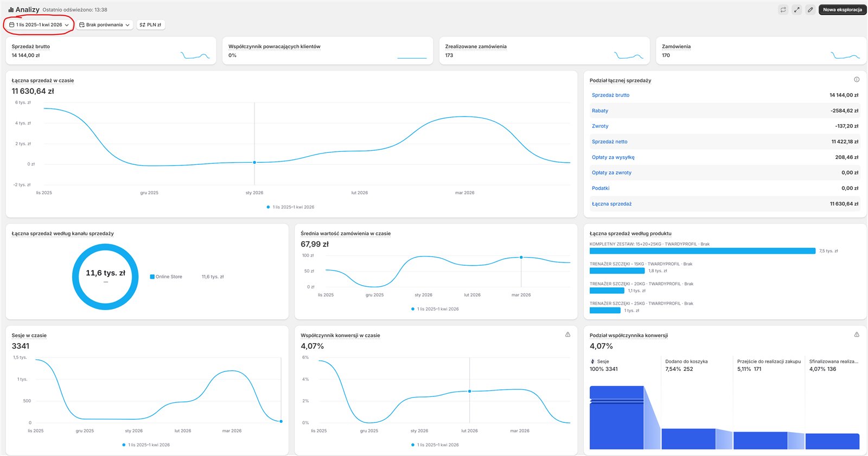868x456 pixels.
Task: Click warning icon on Podział współczynnika konwersji
Action: [x=857, y=335]
